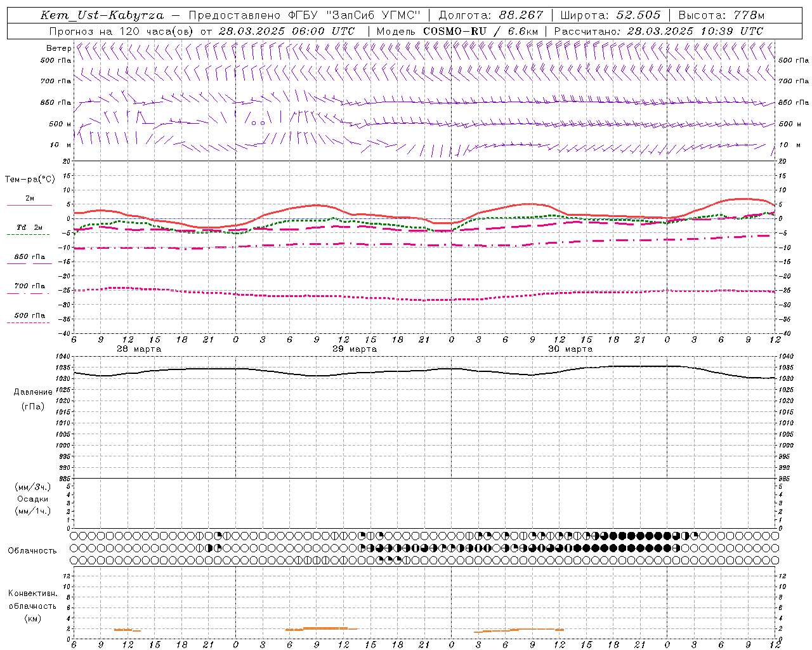Screen dimensions: 812x650
Task: Select the forecast start time 28.03.2025 06:00 UTC
Action: pos(287,31)
